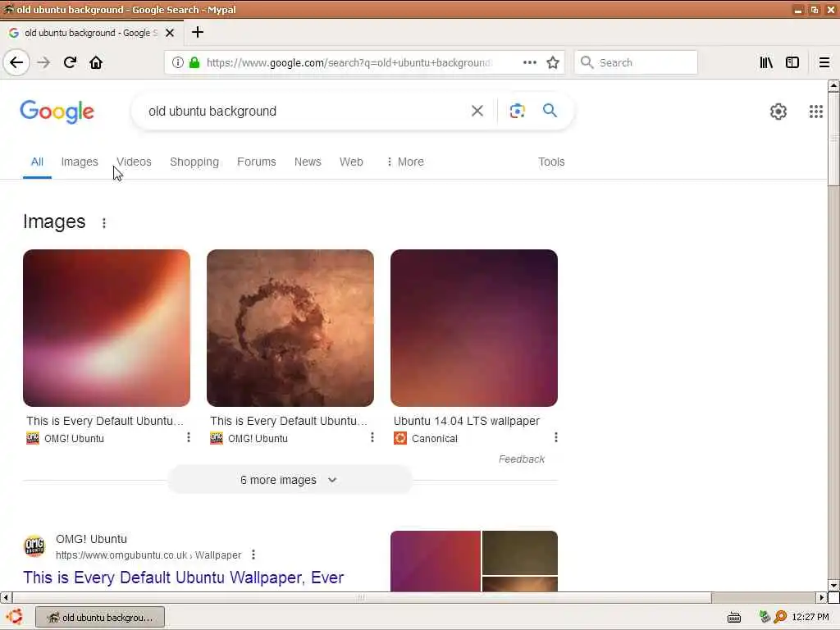Open the brown splash circle wallpaper thumbnail
The width and height of the screenshot is (840, 630).
pyautogui.click(x=290, y=328)
